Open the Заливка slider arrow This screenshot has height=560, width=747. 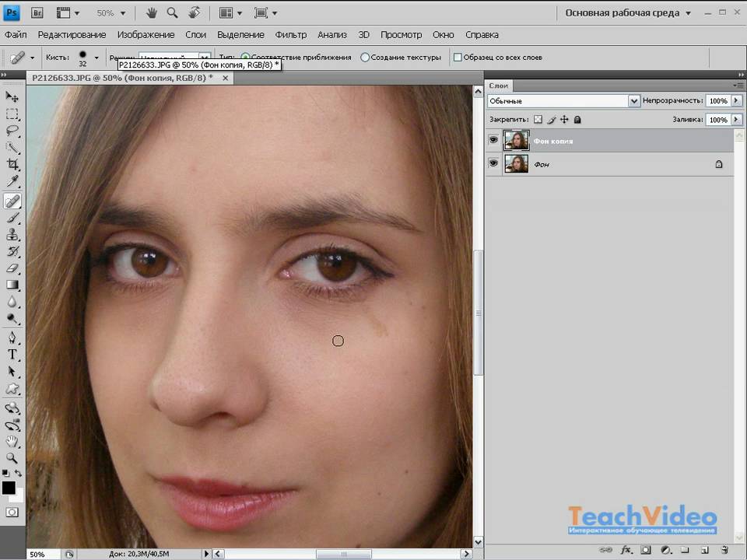point(737,120)
